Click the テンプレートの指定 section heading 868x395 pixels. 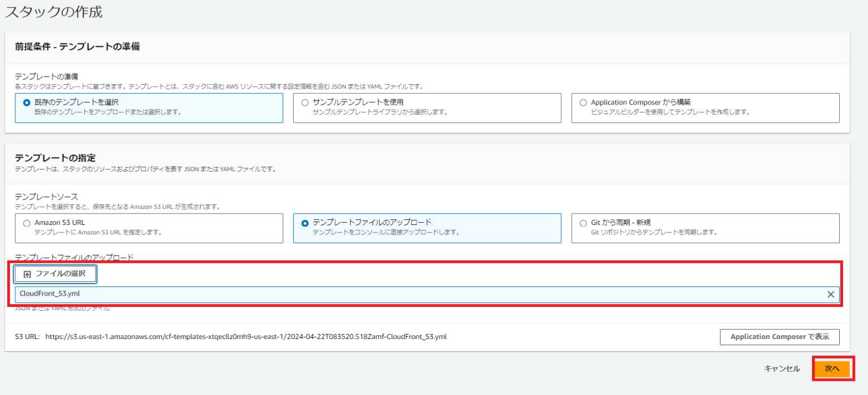click(55, 158)
